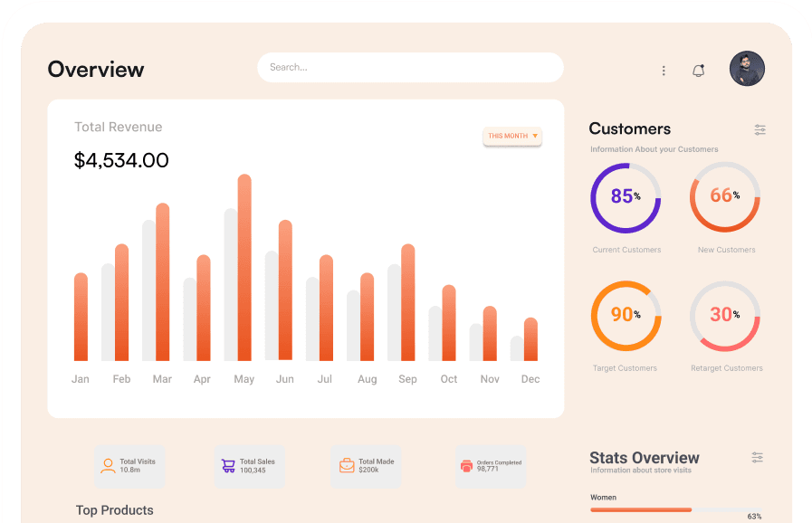812x523 pixels.
Task: Click the Total Made briefcase icon
Action: [x=347, y=466]
